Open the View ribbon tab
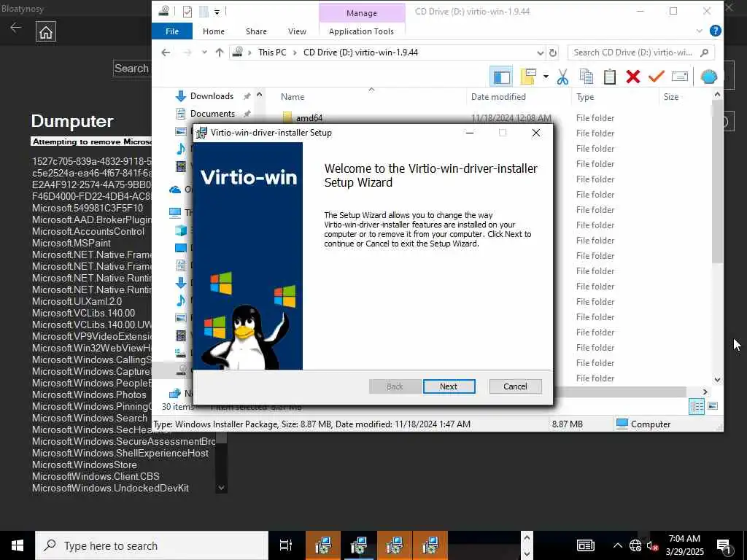 297,31
